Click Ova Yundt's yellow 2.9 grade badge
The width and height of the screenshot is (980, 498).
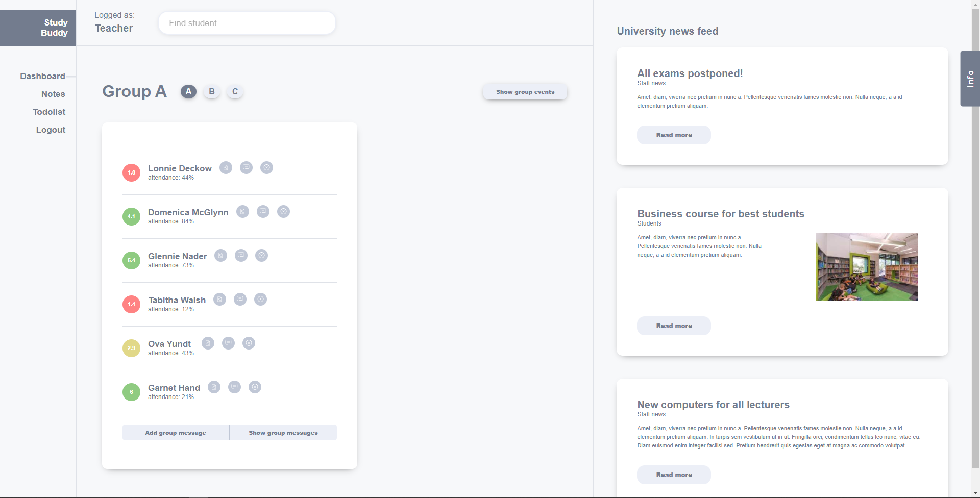click(x=131, y=348)
